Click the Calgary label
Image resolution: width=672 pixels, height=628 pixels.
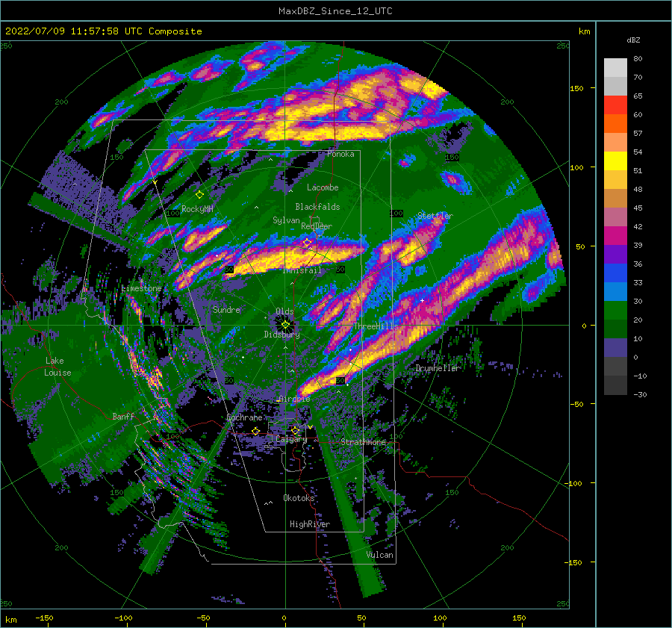291,439
